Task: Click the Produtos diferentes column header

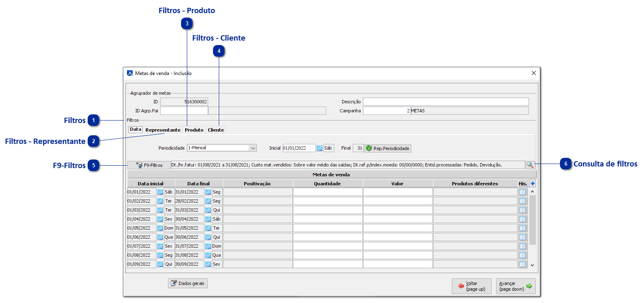Action: (x=475, y=184)
